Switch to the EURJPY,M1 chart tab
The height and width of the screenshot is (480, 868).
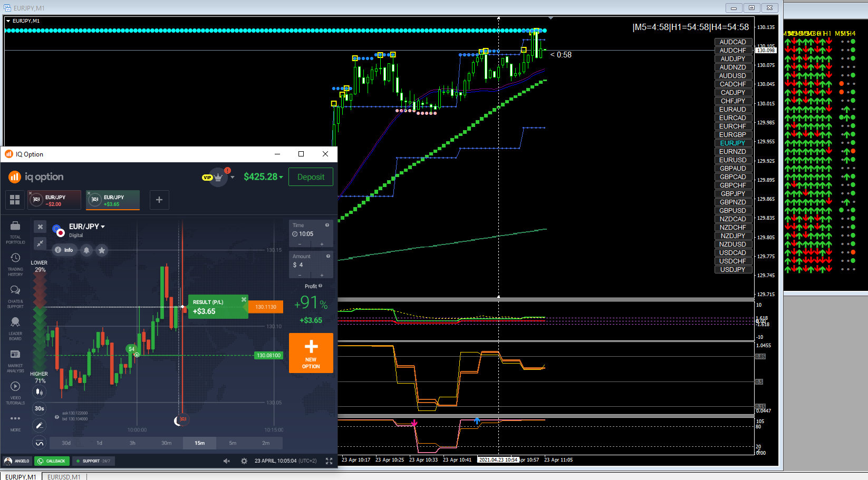point(21,477)
